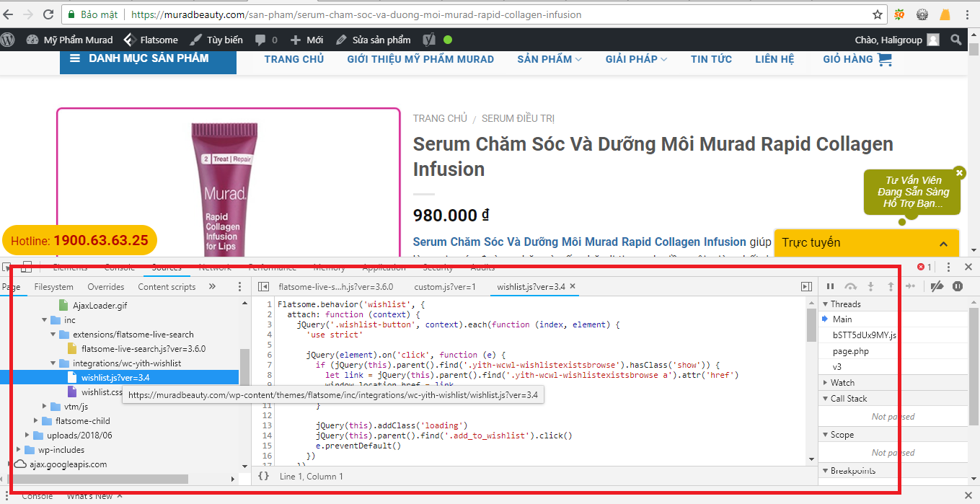Open flatsome-live-search.js?ver=3.6.0 in the file tree

(x=143, y=349)
